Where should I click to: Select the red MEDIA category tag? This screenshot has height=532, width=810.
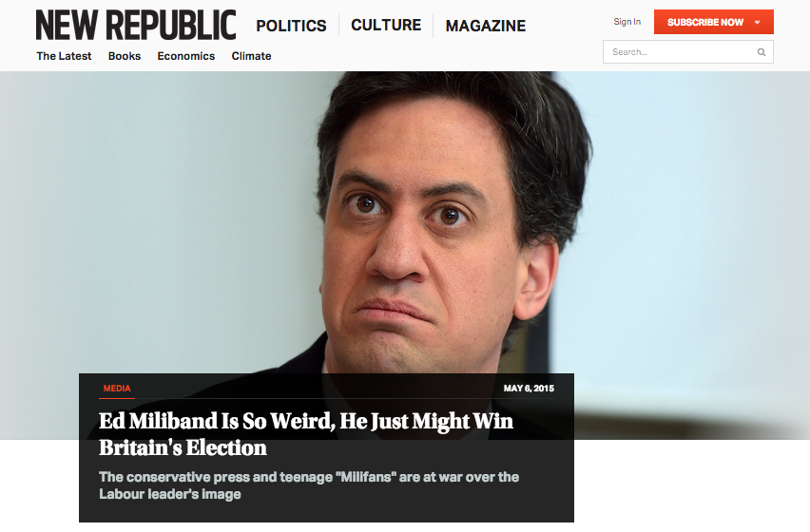click(117, 389)
